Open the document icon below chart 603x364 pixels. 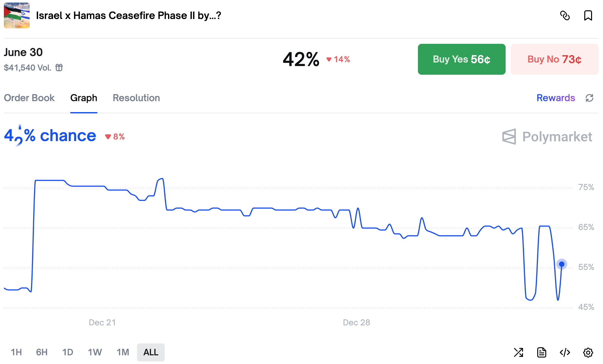[542, 352]
